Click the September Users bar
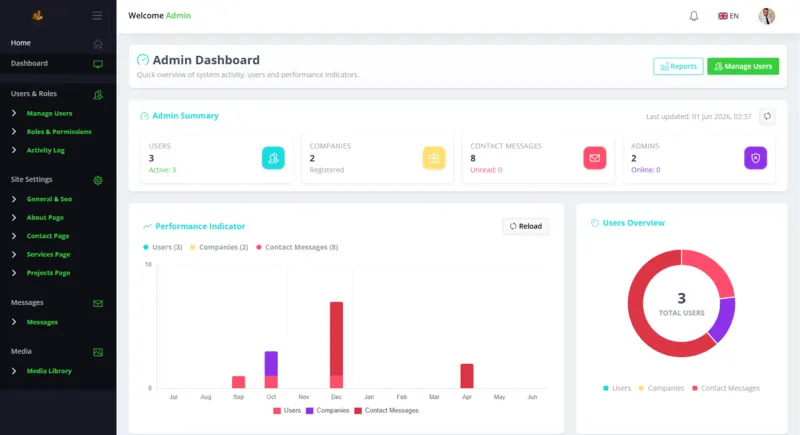The image size is (800, 435). coord(238,382)
